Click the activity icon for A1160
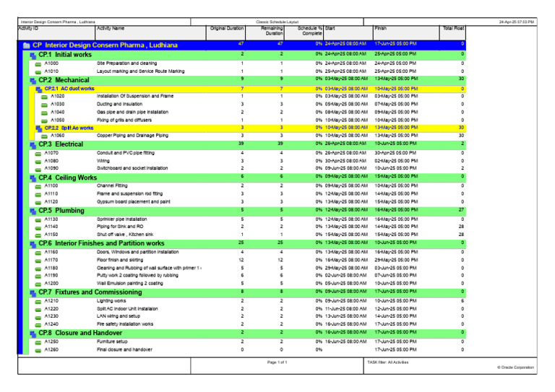 pyautogui.click(x=38, y=253)
